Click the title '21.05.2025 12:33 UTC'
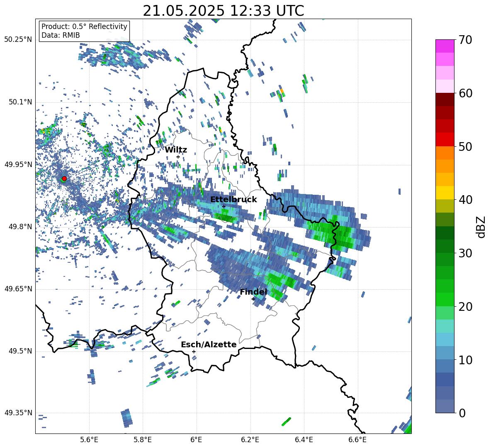 223,11
